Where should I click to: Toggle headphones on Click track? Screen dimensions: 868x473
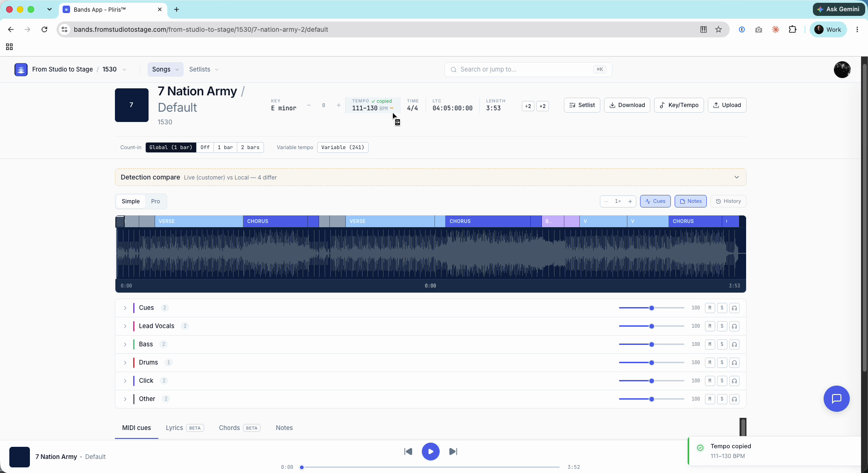pos(734,381)
